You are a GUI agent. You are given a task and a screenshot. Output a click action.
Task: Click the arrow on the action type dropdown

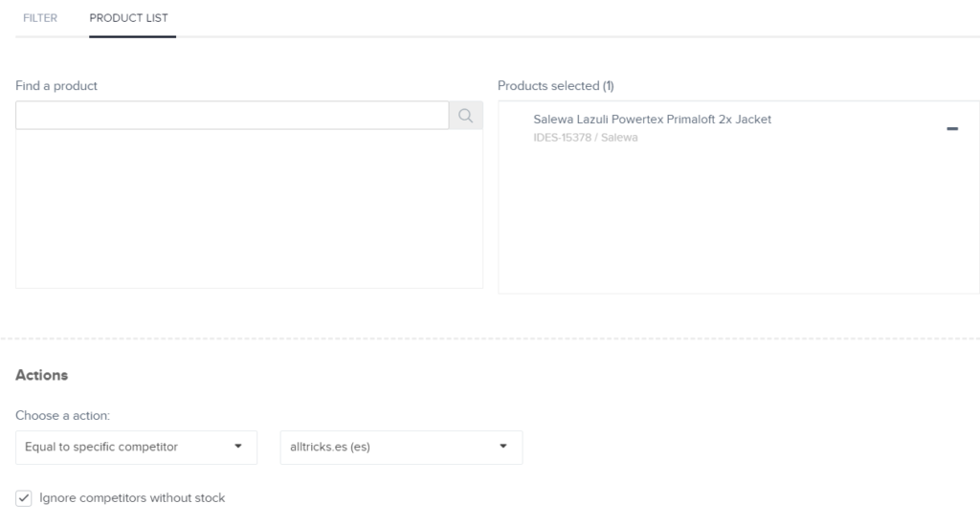[238, 447]
